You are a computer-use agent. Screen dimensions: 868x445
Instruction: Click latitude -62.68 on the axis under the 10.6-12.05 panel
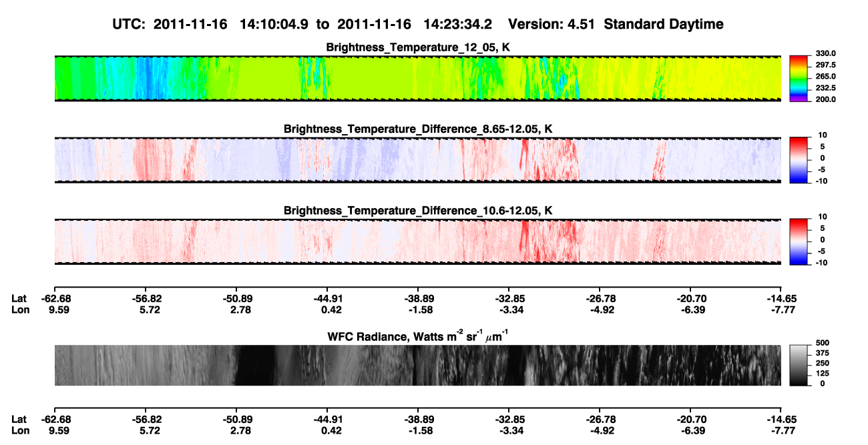(x=55, y=298)
